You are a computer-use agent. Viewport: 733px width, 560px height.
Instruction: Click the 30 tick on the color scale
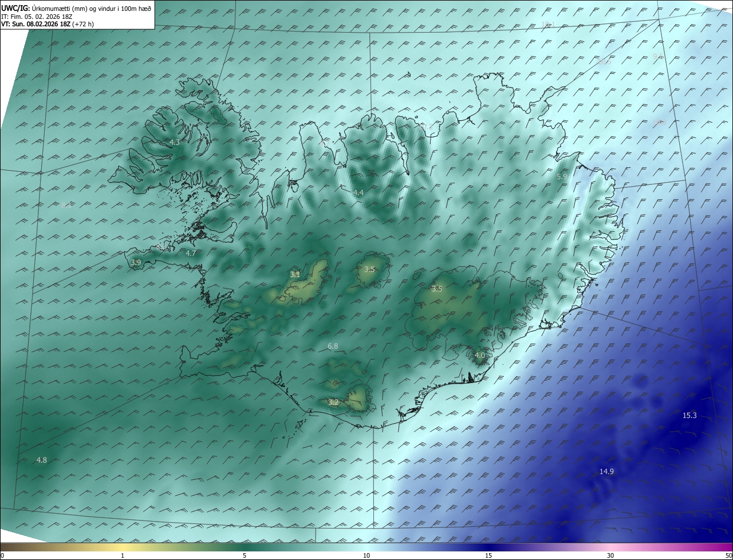click(610, 555)
